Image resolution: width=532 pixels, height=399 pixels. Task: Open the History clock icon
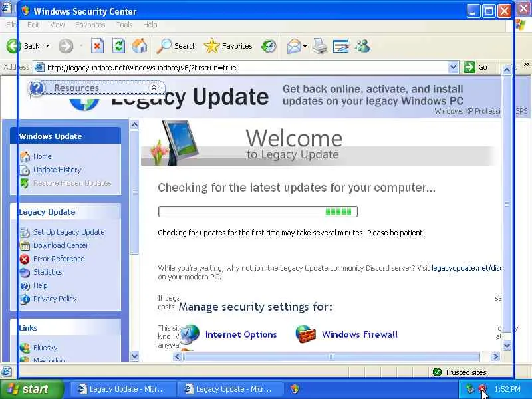coord(269,46)
